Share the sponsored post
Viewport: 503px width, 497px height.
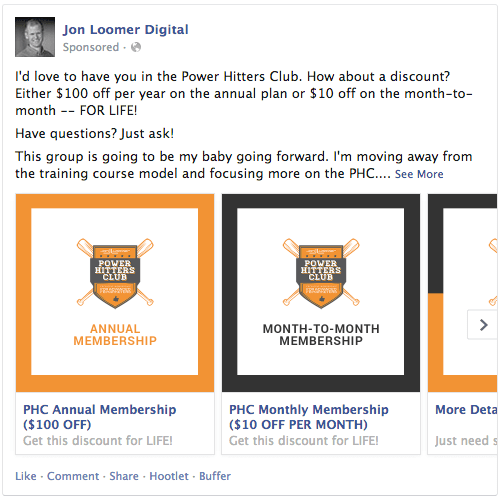point(124,476)
